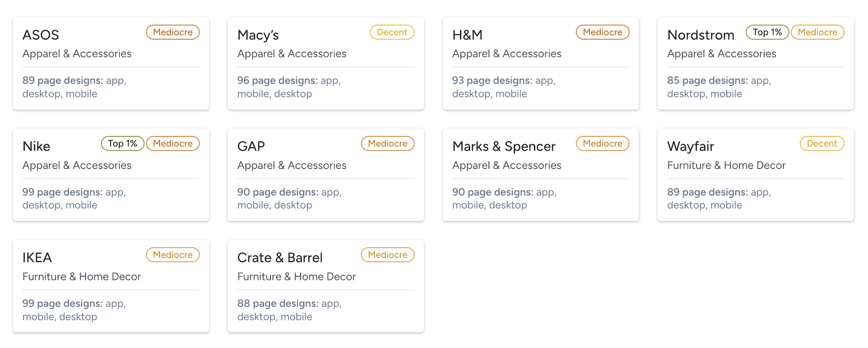Select the GAP card heading
The width and height of the screenshot is (868, 348).
point(251,147)
